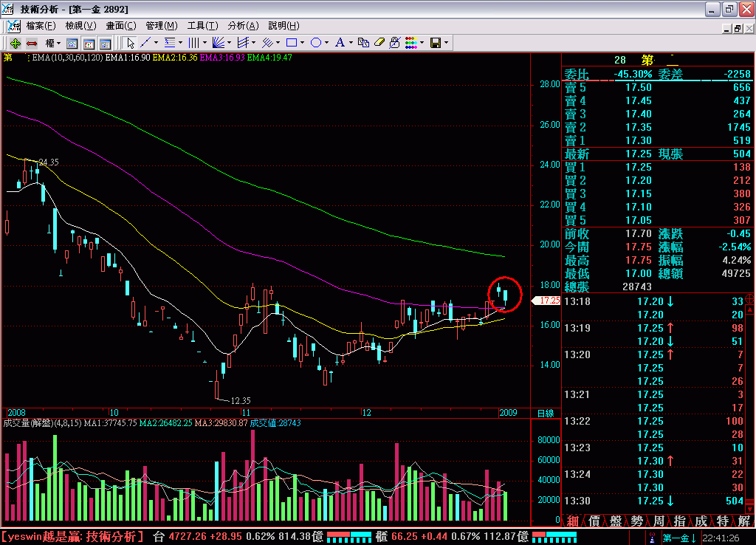
Task: Switch to the 勢 trend tab
Action: [x=637, y=521]
